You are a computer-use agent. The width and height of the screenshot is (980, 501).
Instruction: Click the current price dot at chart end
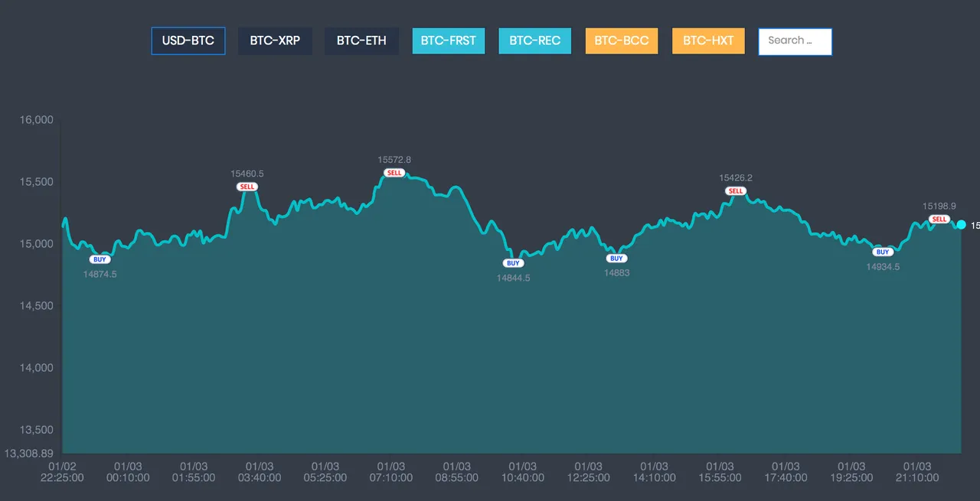click(x=961, y=224)
